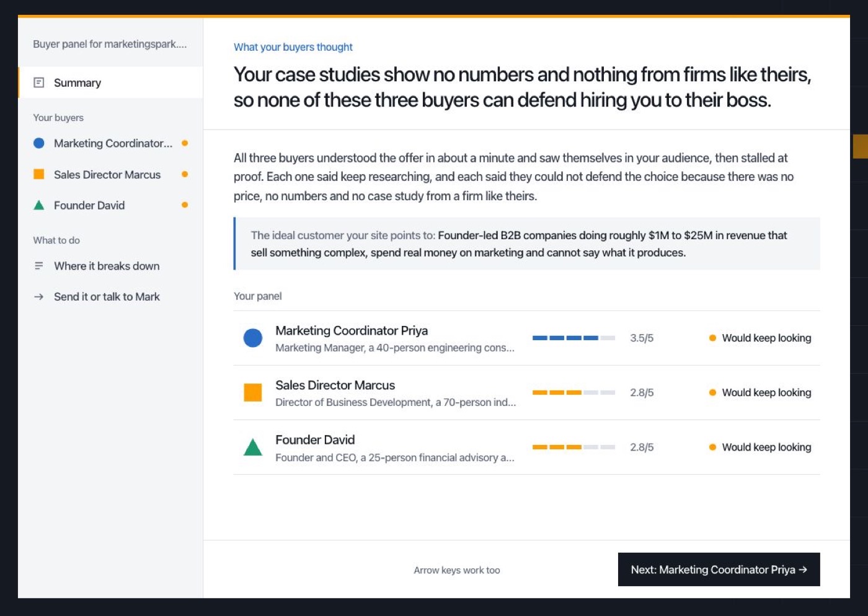The height and width of the screenshot is (616, 868).
Task: Click orange status dot next to Sales Director Marcus in sidebar
Action: point(185,174)
